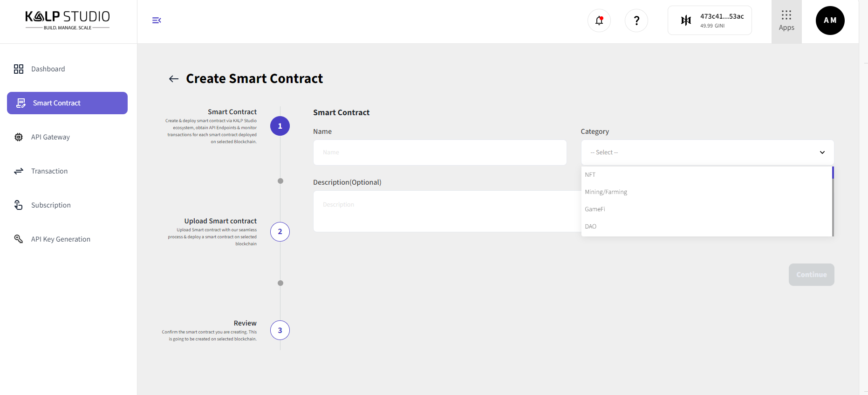
Task: Click the KALP Studio logo
Action: coord(68,21)
